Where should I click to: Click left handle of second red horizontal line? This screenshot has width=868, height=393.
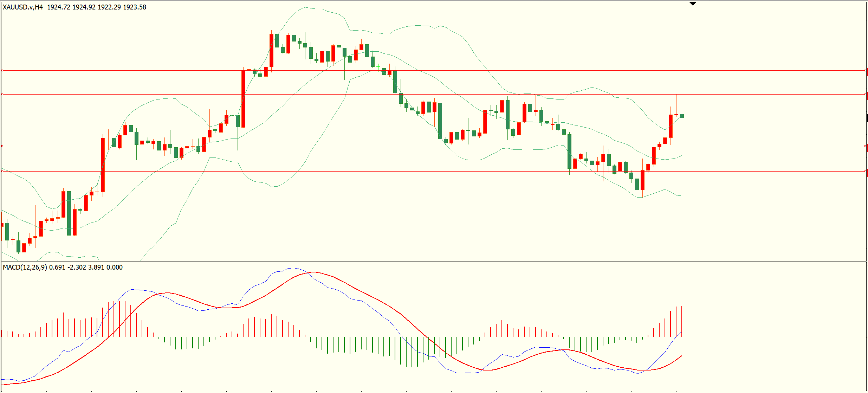coord(2,95)
